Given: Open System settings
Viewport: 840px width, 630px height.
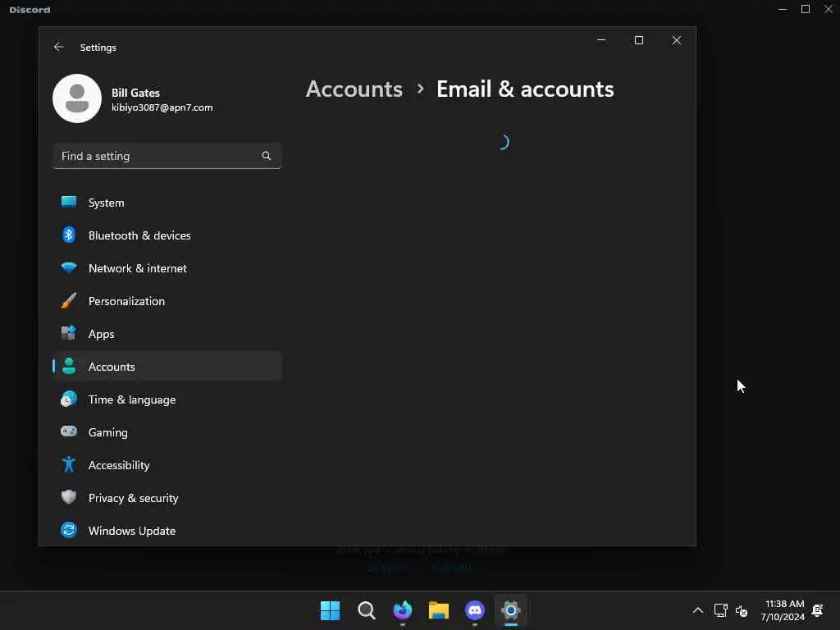Looking at the screenshot, I should (167, 203).
